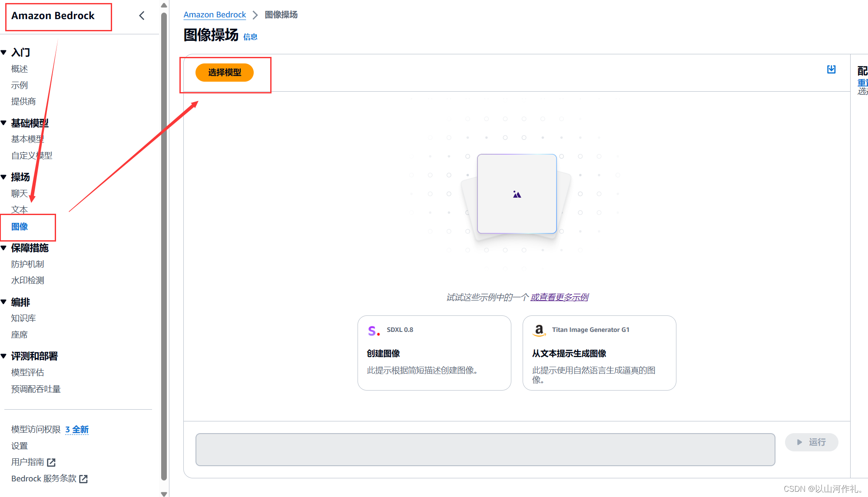Collapse the Amazon Bedrock sidebar panel

tap(142, 16)
